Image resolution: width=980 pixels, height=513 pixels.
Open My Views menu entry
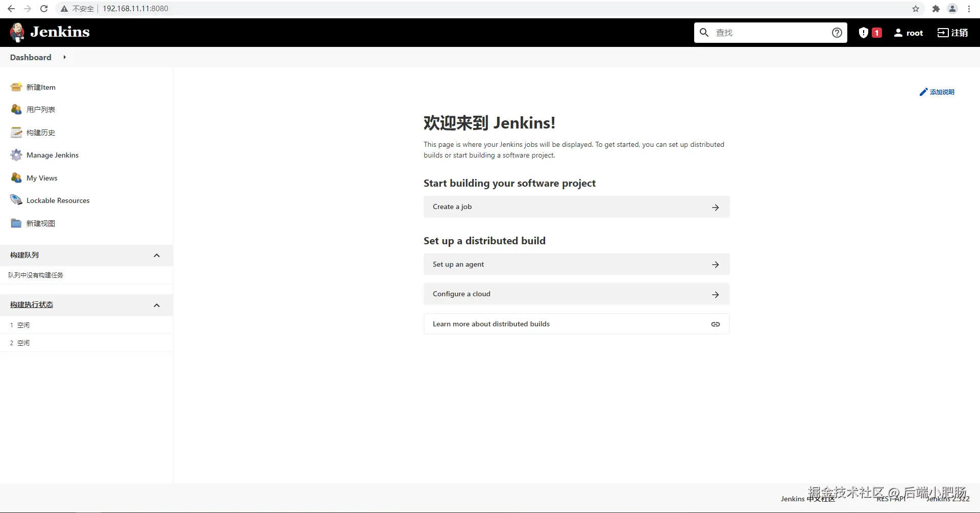(42, 178)
